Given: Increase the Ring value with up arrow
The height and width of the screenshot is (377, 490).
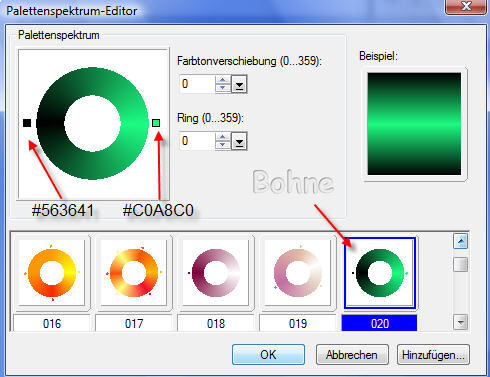Looking at the screenshot, I should tap(222, 137).
